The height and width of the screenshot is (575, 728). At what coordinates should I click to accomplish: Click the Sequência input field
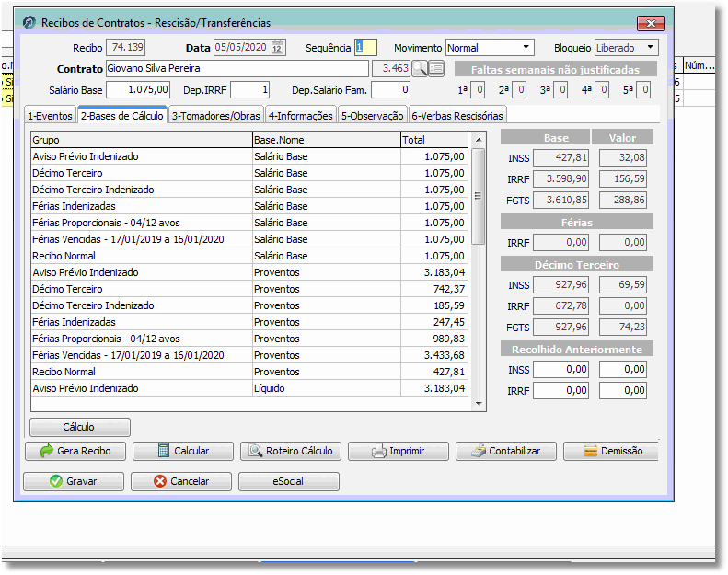365,47
